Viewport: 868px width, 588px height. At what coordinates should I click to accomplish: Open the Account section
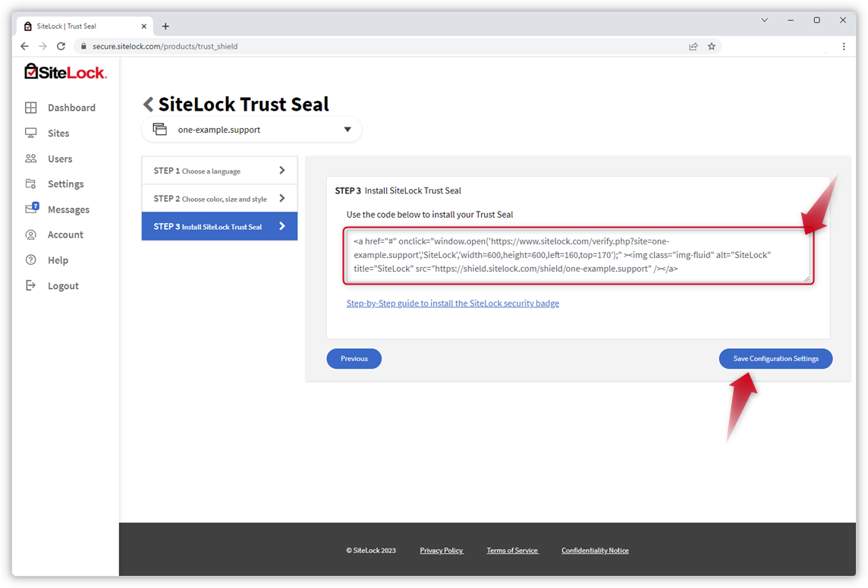click(64, 234)
